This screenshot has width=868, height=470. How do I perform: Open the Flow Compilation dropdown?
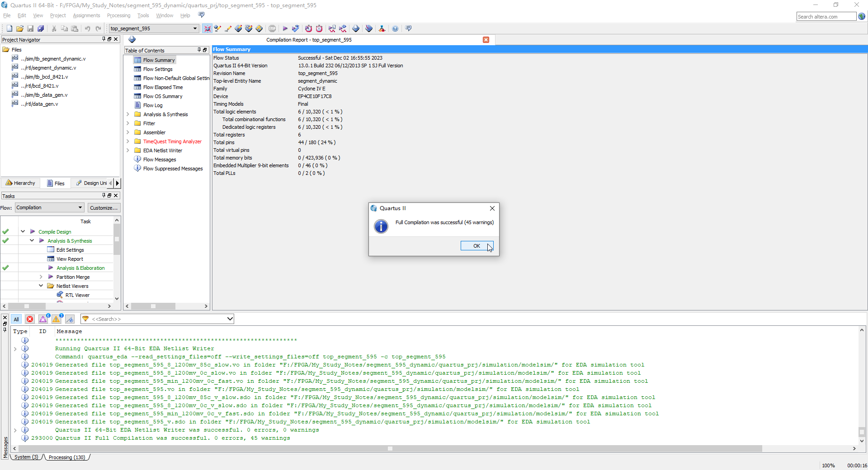tap(80, 207)
